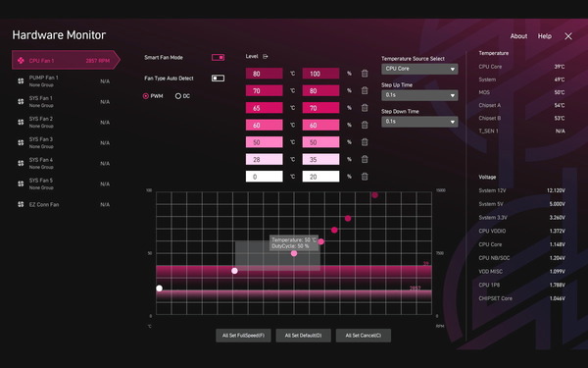Click the 20 percent duty input field
Screen dimensions: 588x368
320,176
